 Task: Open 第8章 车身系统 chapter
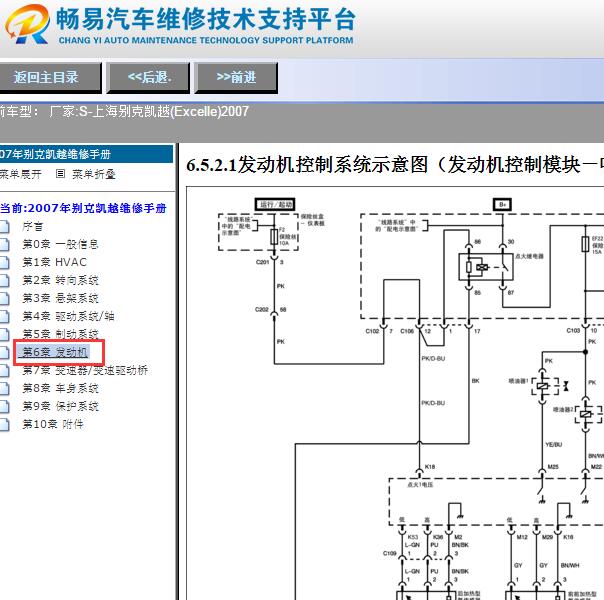pyautogui.click(x=60, y=388)
